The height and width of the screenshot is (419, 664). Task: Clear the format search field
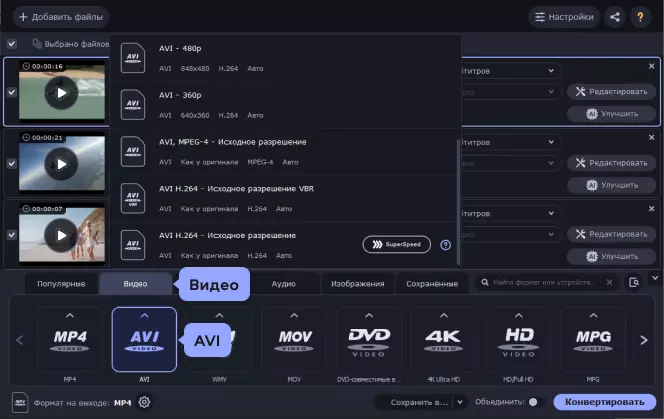click(x=609, y=282)
